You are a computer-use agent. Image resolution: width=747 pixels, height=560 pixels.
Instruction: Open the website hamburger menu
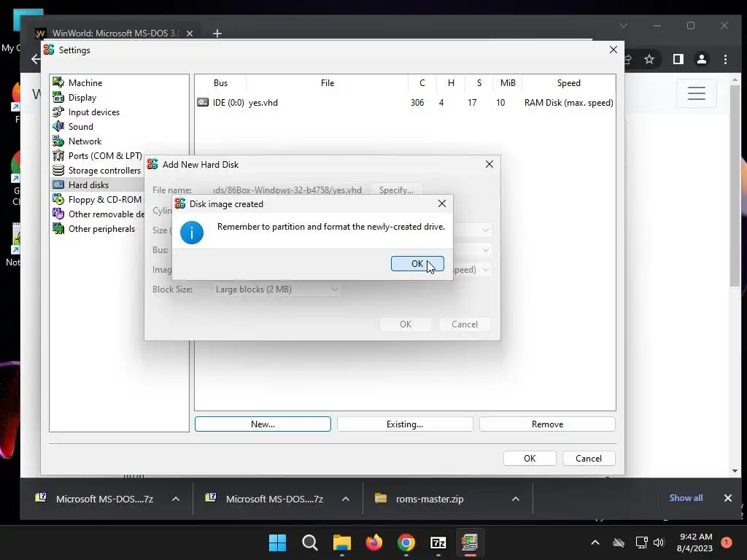[x=697, y=93]
